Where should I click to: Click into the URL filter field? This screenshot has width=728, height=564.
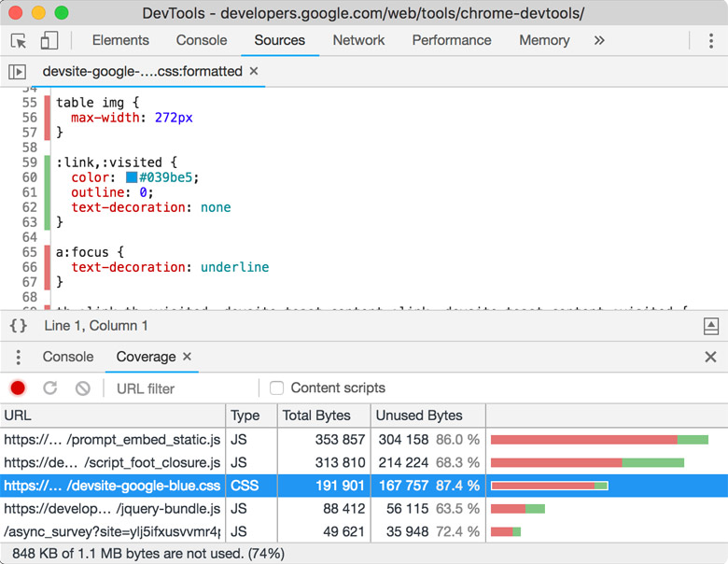point(182,388)
